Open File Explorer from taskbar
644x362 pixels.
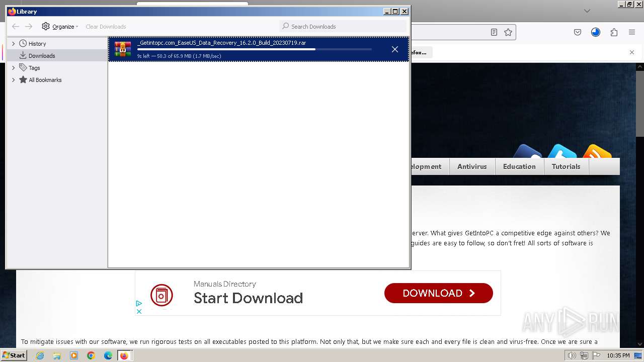[x=57, y=355]
